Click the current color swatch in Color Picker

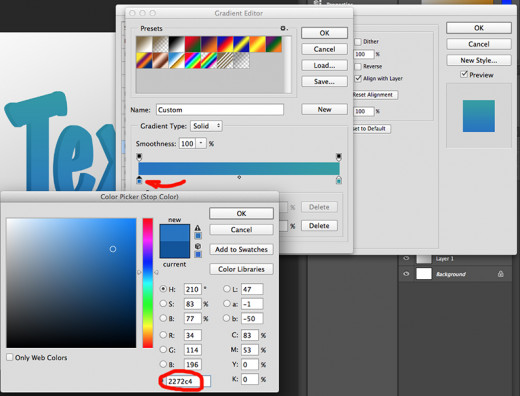tap(175, 250)
